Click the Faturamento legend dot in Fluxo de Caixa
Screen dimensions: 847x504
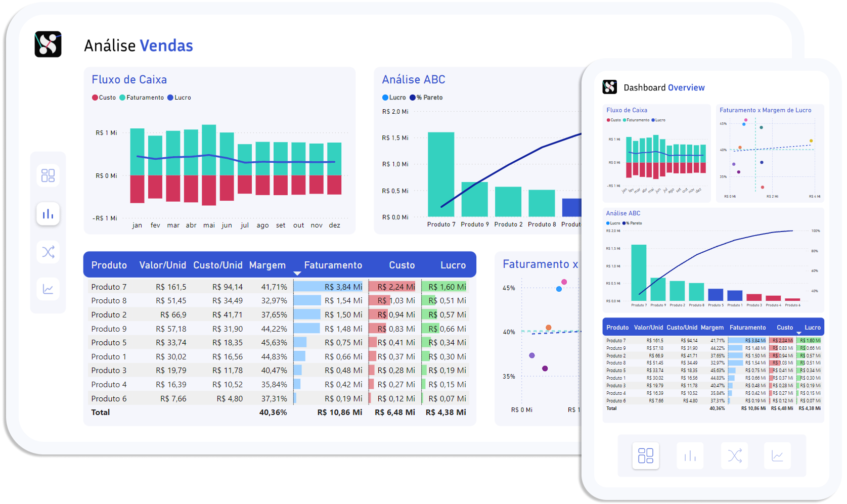click(122, 98)
